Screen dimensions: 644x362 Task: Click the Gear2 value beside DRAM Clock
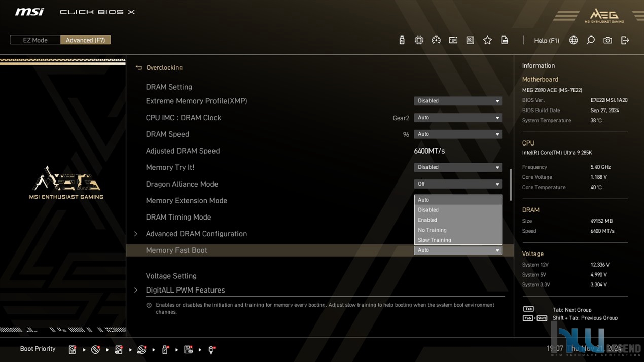(401, 118)
